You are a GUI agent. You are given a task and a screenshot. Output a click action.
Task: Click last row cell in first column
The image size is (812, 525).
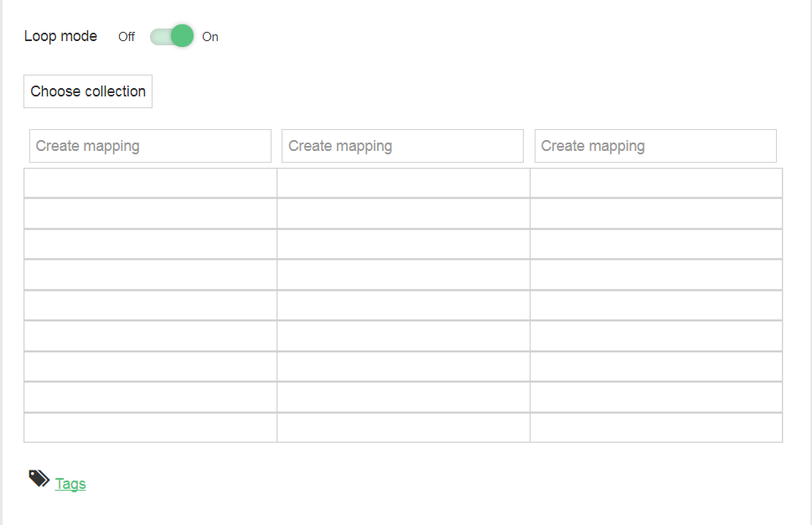click(x=151, y=428)
